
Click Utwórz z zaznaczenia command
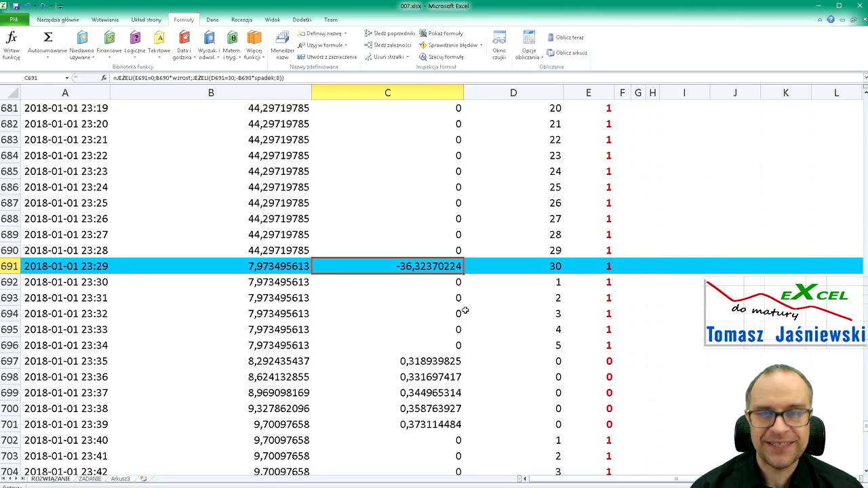[x=327, y=57]
